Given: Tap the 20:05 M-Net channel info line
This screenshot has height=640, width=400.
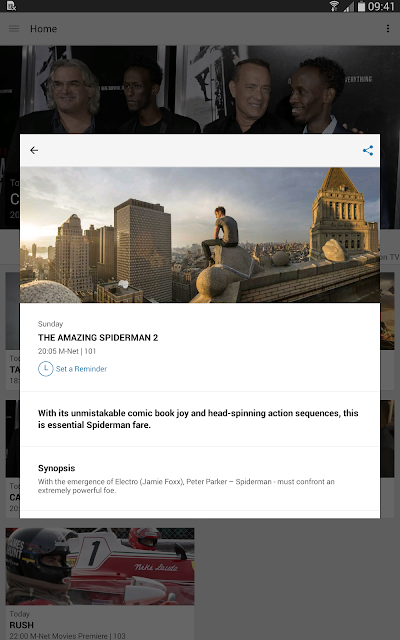Looking at the screenshot, I should 67,351.
